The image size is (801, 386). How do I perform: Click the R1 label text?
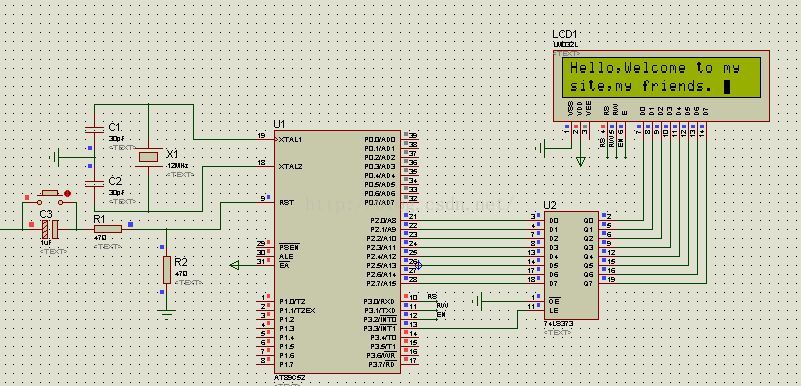coord(99,219)
